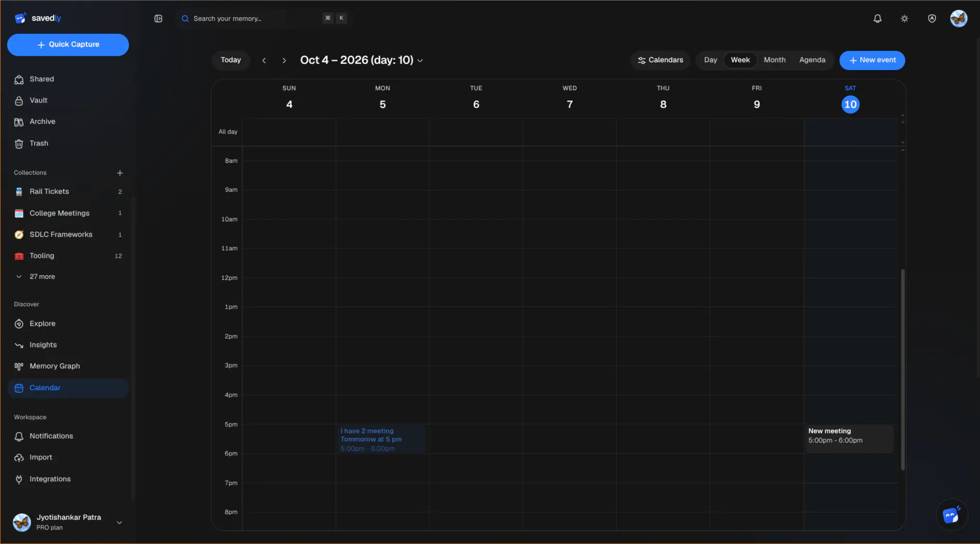
Task: Click the shield icon in top bar
Action: (x=932, y=19)
